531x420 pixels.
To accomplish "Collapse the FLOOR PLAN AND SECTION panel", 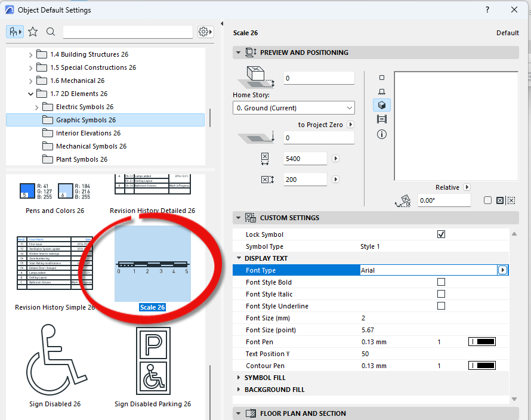I will click(238, 413).
